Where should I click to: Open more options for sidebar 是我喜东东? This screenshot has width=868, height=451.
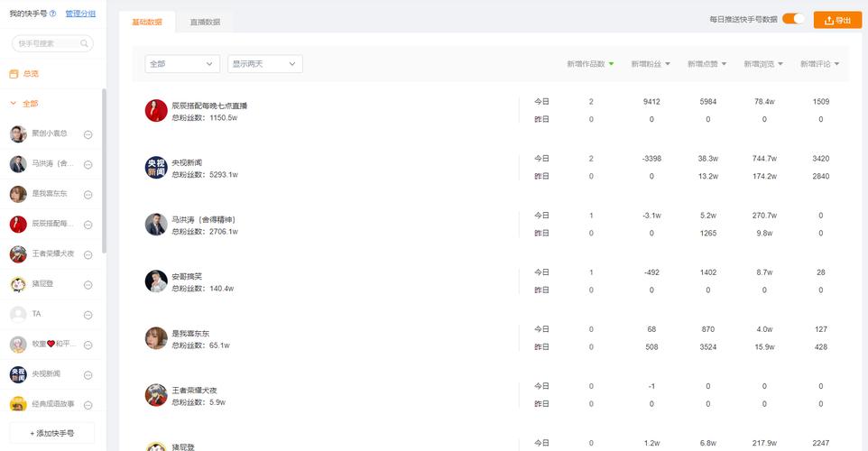(88, 195)
